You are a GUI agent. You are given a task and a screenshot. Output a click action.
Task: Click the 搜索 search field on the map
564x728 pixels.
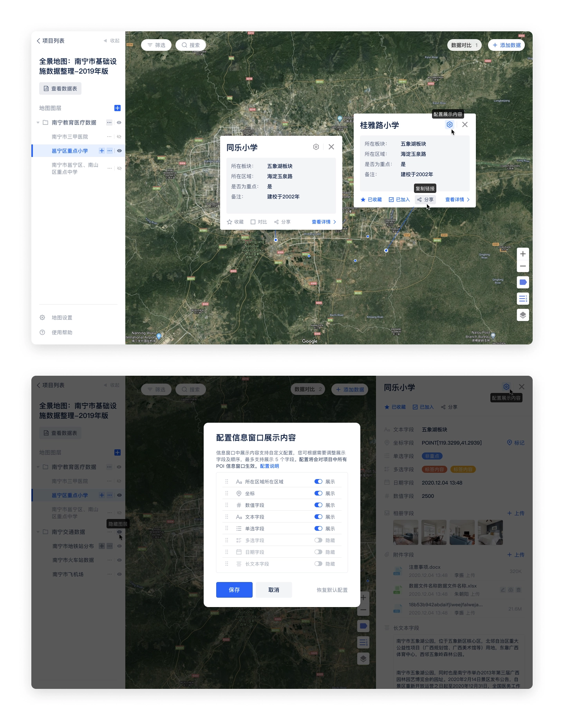[x=191, y=45]
